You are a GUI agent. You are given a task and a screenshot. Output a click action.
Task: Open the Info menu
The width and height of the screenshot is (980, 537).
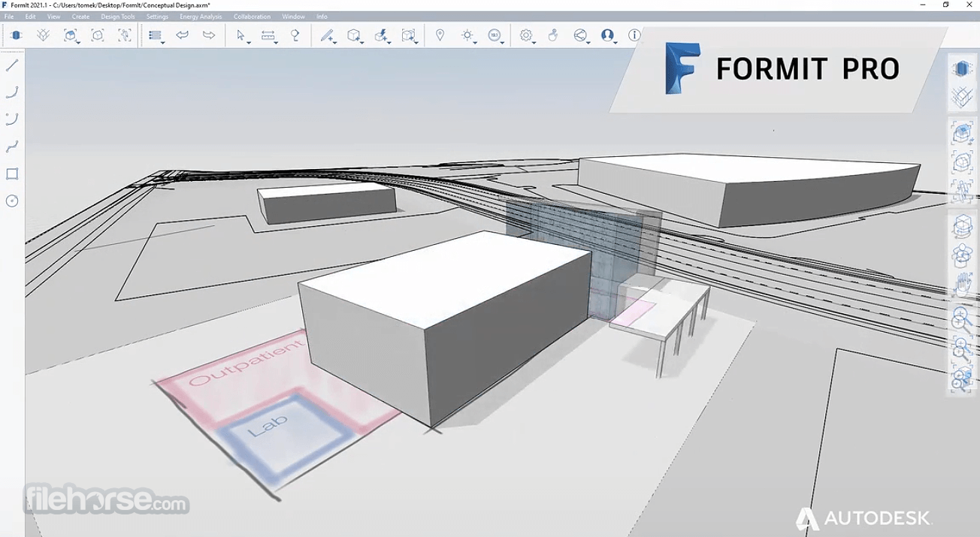point(322,17)
